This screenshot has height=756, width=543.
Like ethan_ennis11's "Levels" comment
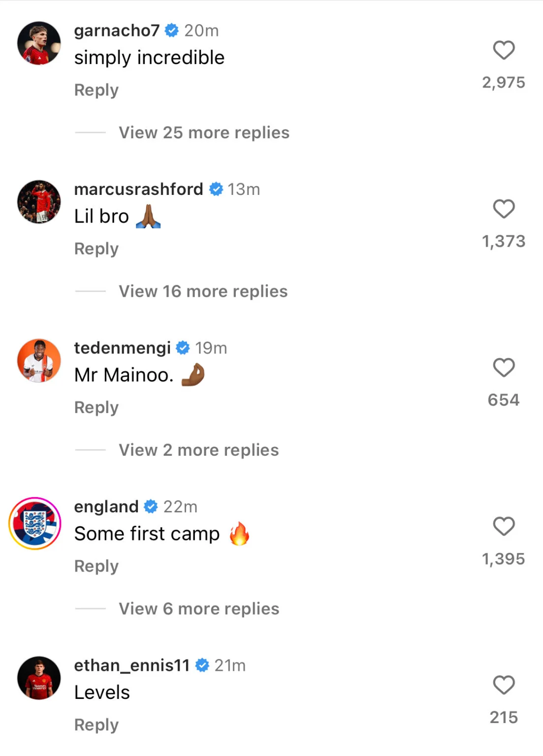tap(504, 685)
